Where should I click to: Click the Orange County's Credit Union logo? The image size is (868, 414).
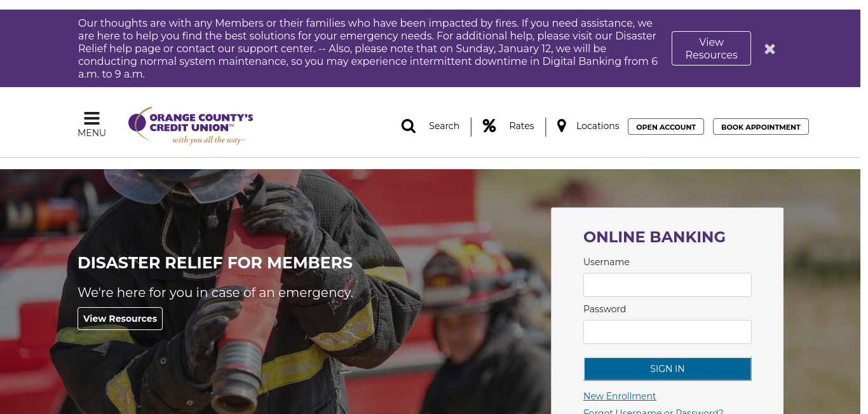tap(191, 125)
